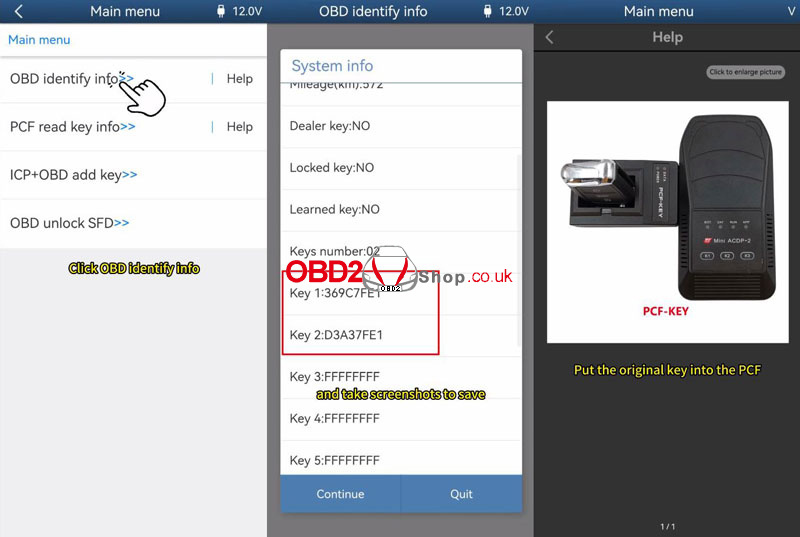Go back using Main menu back arrow
This screenshot has height=537, width=800.
tap(19, 11)
